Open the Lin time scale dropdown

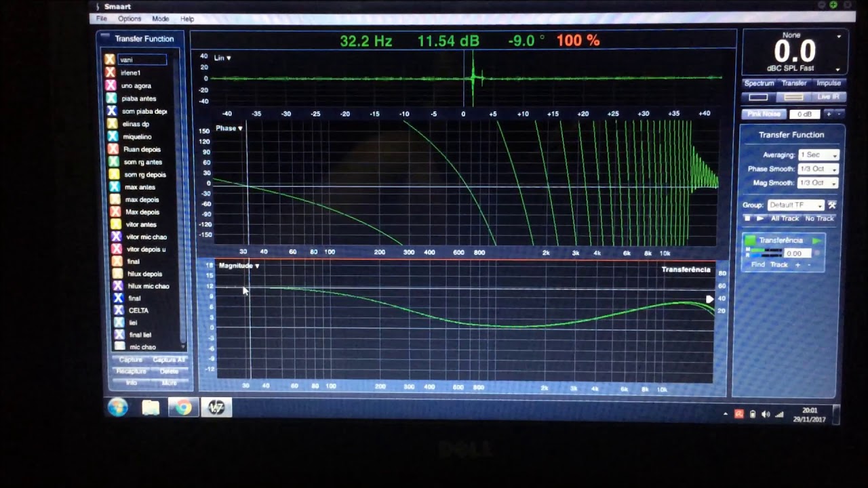point(222,58)
